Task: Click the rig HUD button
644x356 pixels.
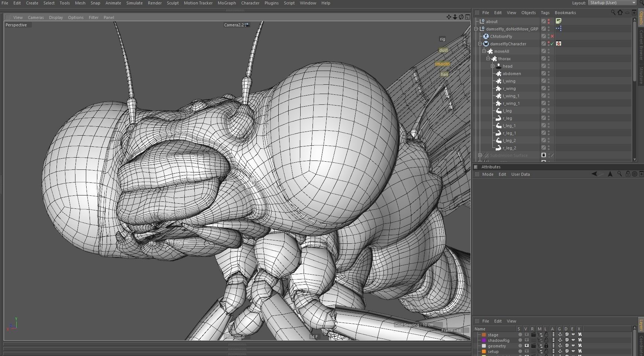Action: [442, 39]
